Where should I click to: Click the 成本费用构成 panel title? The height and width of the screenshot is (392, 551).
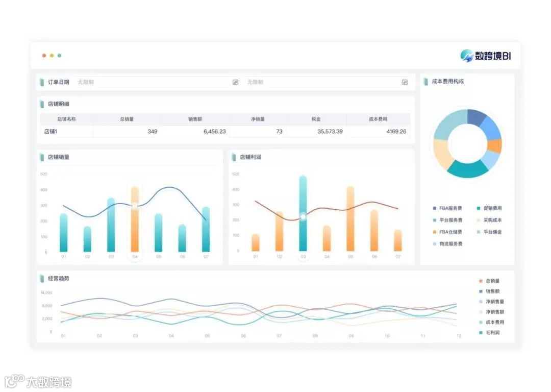448,82
